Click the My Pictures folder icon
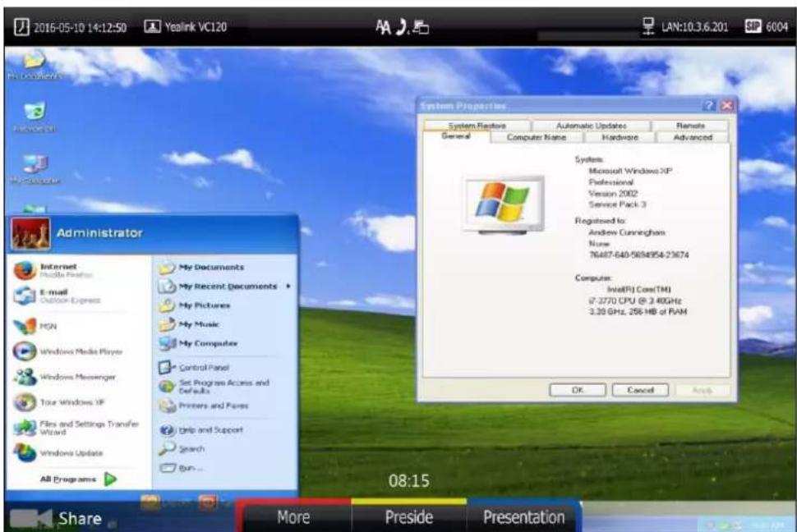The height and width of the screenshot is (532, 797). [167, 305]
